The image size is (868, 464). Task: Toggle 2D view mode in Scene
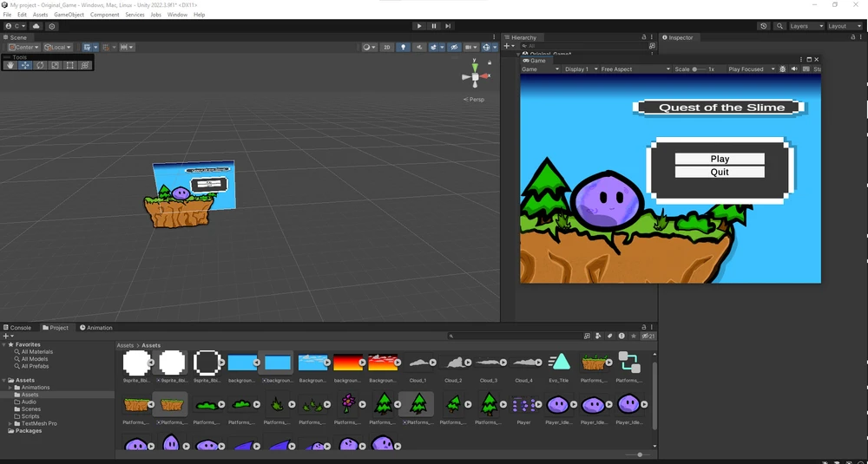(x=387, y=47)
